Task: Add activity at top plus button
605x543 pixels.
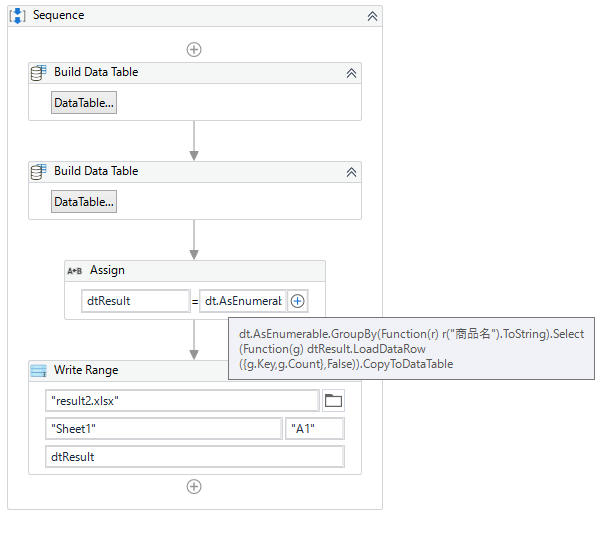Action: [x=194, y=49]
